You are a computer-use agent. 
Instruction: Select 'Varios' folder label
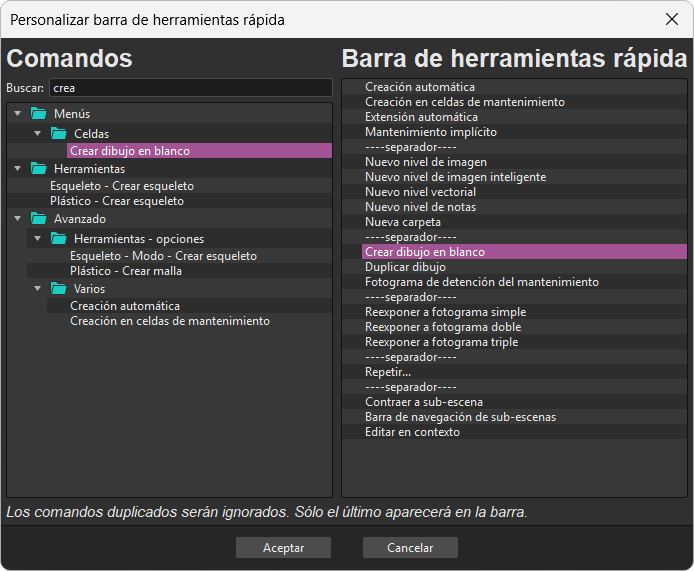[89, 289]
